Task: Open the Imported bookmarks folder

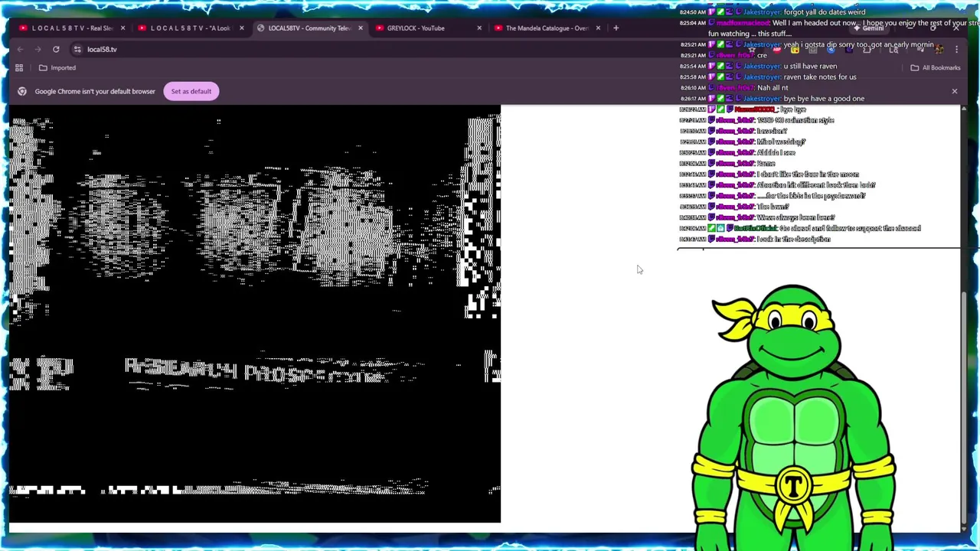Action: tap(57, 67)
